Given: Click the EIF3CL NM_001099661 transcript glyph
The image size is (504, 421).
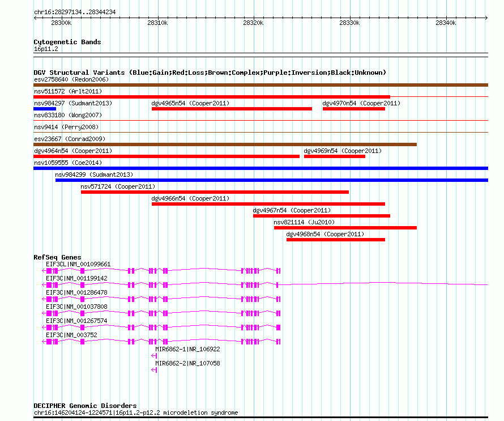Looking at the screenshot, I should [x=161, y=271].
